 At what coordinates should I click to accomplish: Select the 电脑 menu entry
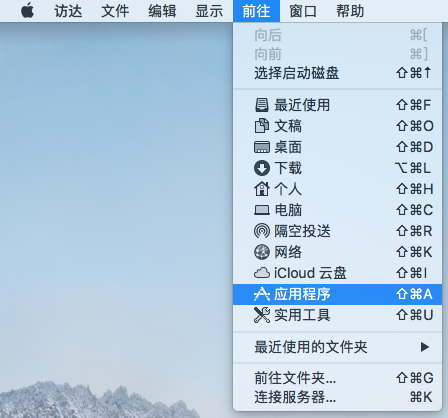pyautogui.click(x=337, y=210)
